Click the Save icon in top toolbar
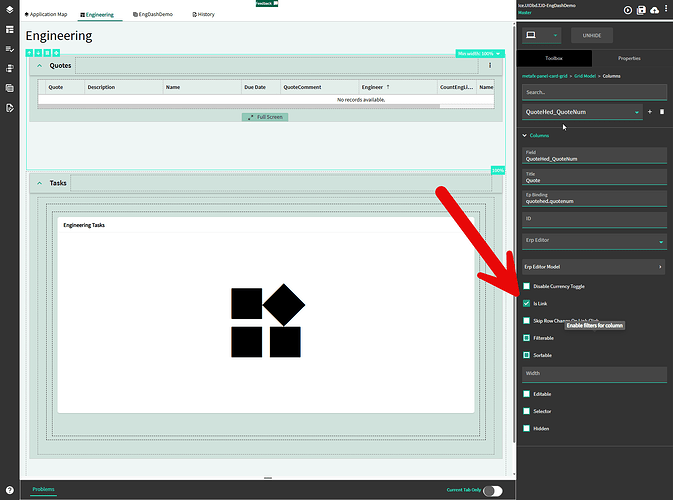This screenshot has height=500, width=673. pos(641,10)
